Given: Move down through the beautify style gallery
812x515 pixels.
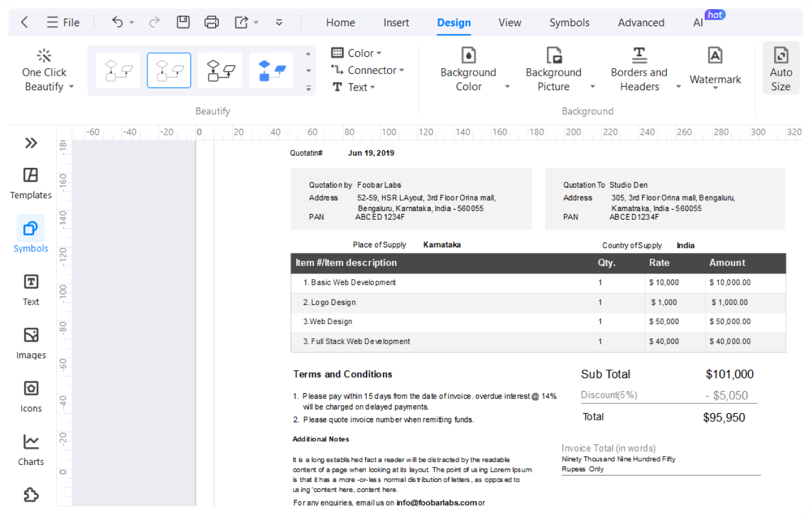Looking at the screenshot, I should (x=308, y=71).
